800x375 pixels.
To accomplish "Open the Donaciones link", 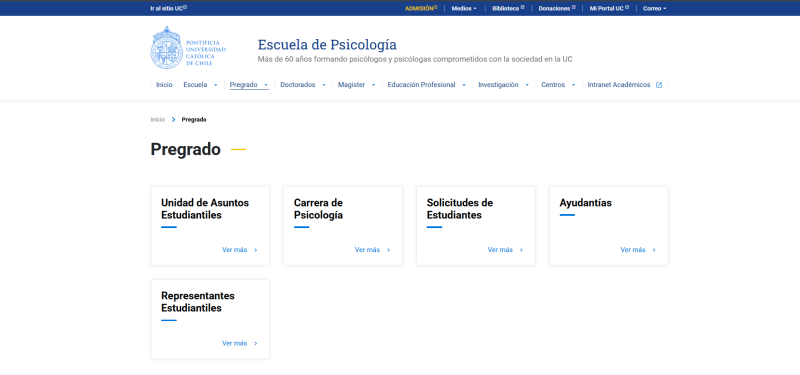I will [x=554, y=9].
